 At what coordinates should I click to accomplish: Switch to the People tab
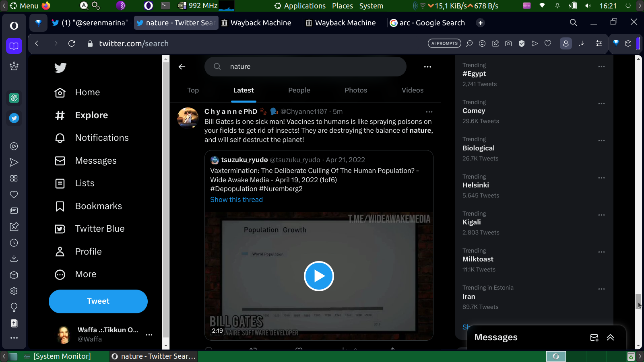pos(299,90)
